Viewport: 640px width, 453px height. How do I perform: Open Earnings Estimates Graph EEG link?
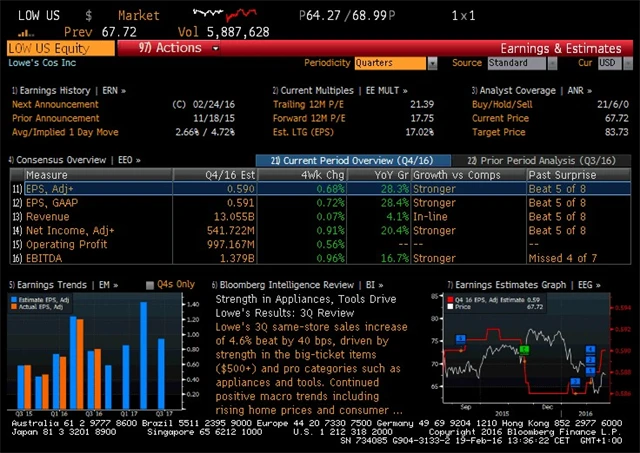tap(524, 285)
